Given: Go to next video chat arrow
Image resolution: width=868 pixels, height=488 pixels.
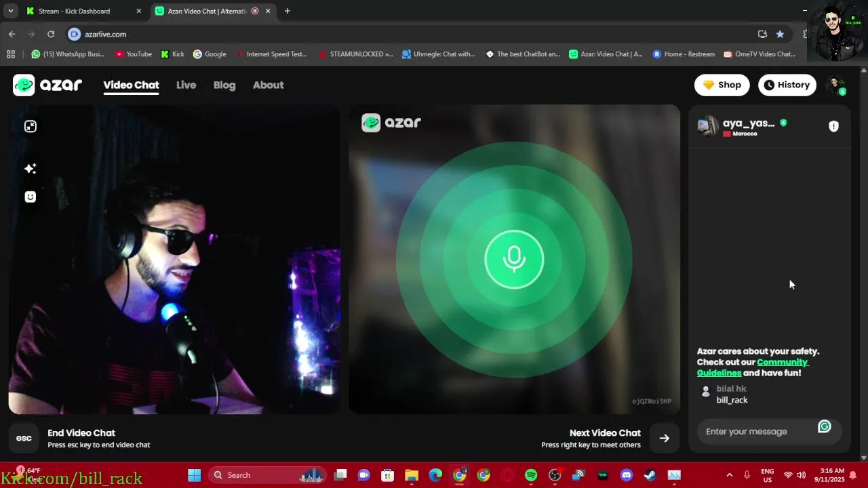Looking at the screenshot, I should point(664,438).
